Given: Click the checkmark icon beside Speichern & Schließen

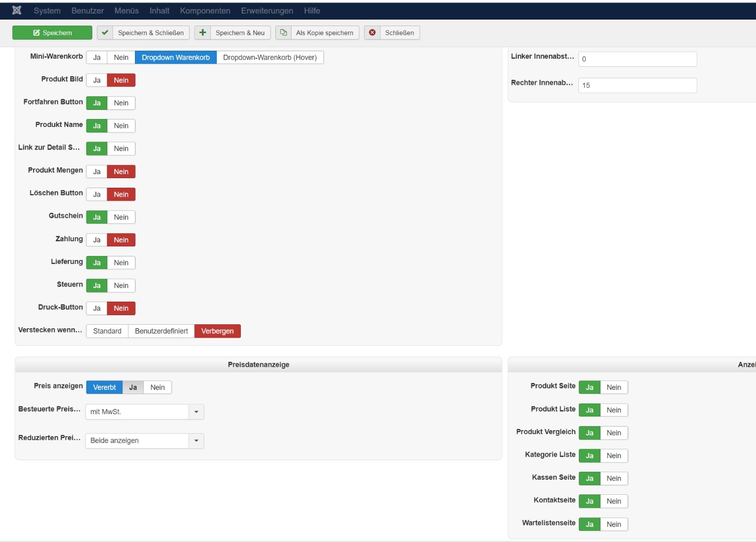Looking at the screenshot, I should pyautogui.click(x=105, y=33).
